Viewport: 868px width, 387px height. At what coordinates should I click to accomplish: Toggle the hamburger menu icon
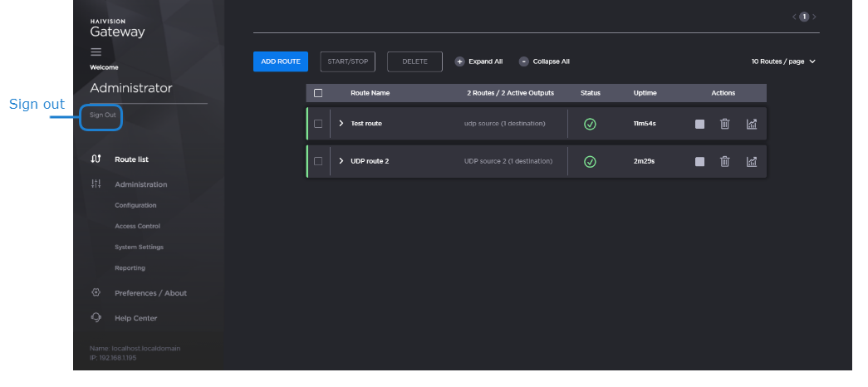click(96, 51)
